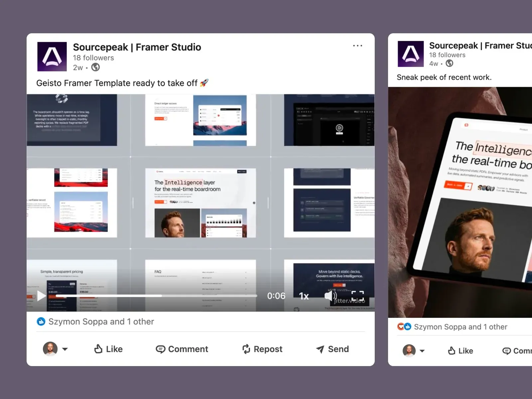The height and width of the screenshot is (399, 532).
Task: Click the '18 followers' text on the Geisto post
Action: click(x=93, y=58)
